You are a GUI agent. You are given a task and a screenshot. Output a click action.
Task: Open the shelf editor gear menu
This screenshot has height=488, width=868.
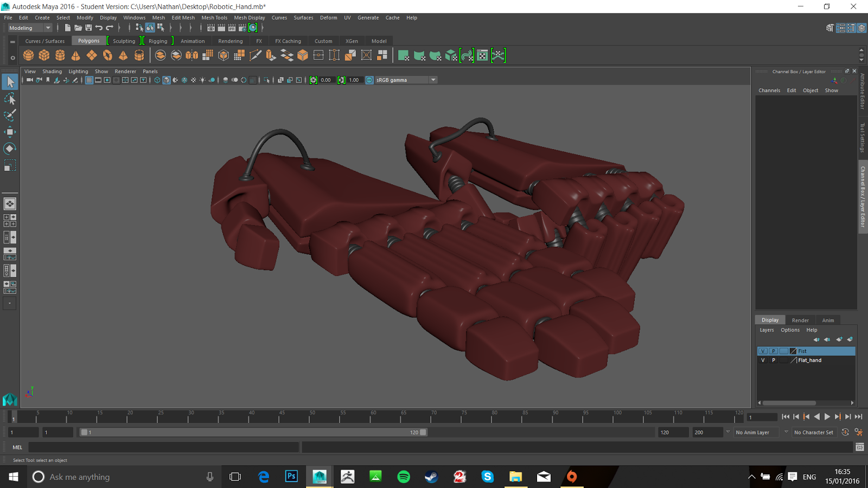pyautogui.click(x=12, y=57)
